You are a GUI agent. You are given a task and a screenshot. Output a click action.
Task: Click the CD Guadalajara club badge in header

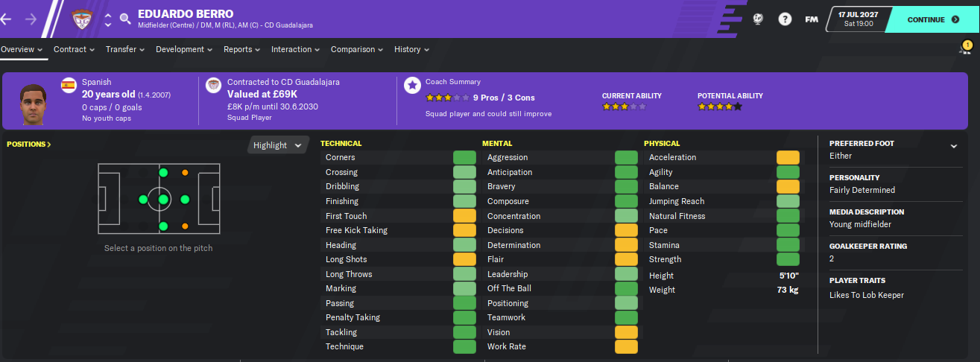click(82, 19)
